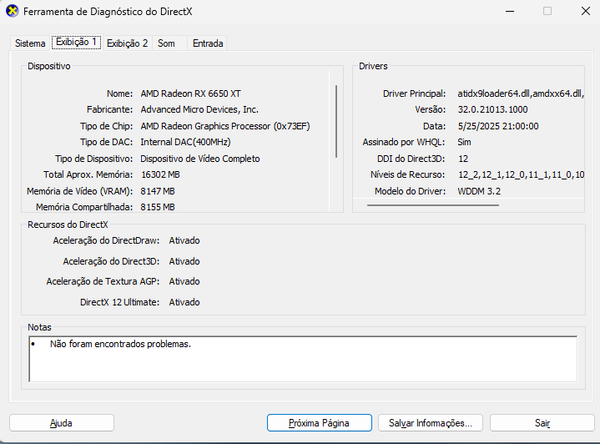Click the device name AMD Radeon RX 6650 XT
This screenshot has width=600, height=444.
point(191,94)
